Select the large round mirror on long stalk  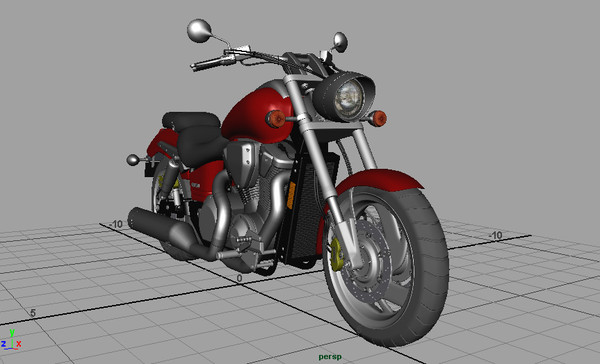coord(199,31)
